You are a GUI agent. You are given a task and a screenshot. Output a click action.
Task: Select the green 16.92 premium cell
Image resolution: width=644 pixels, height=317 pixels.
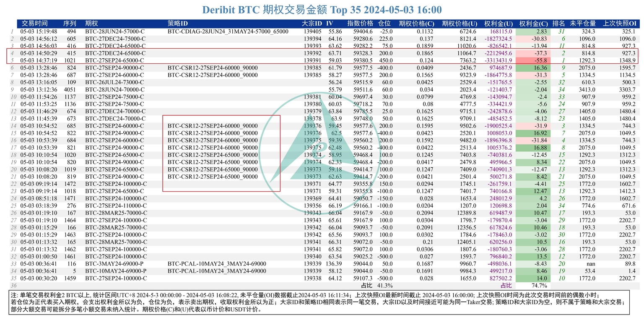(x=532, y=133)
